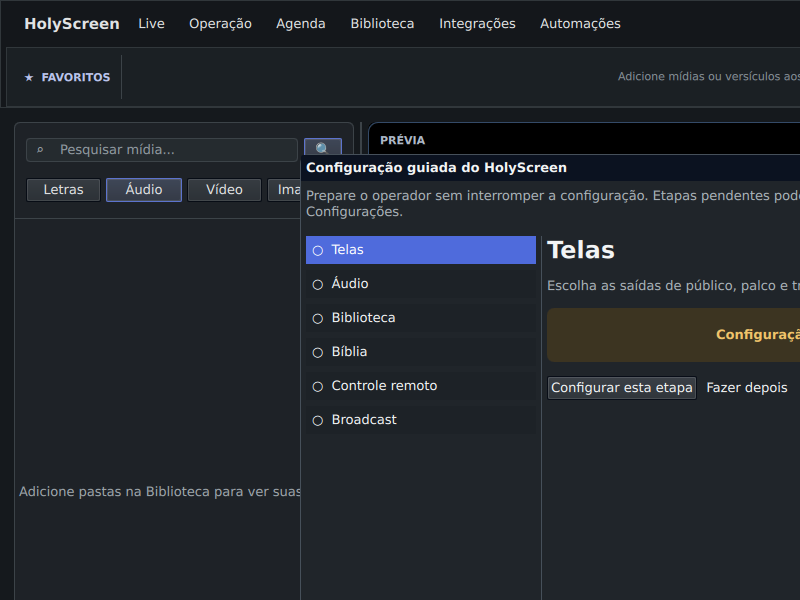Open the Automações menu
This screenshot has height=600, width=800.
(x=580, y=23)
